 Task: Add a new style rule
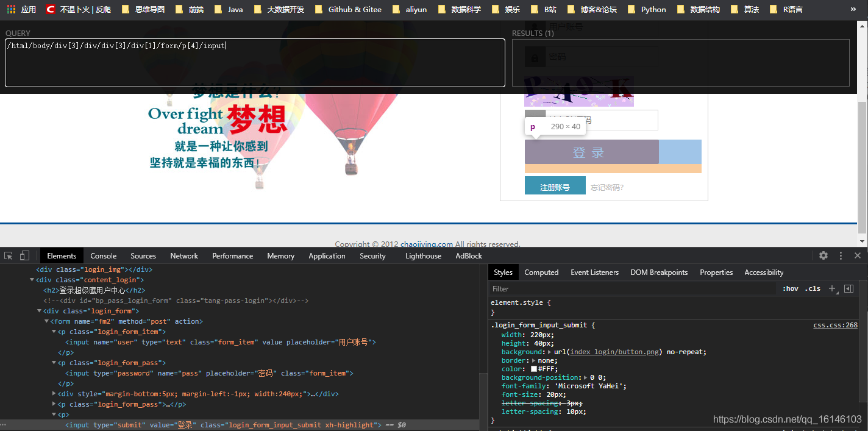(832, 288)
